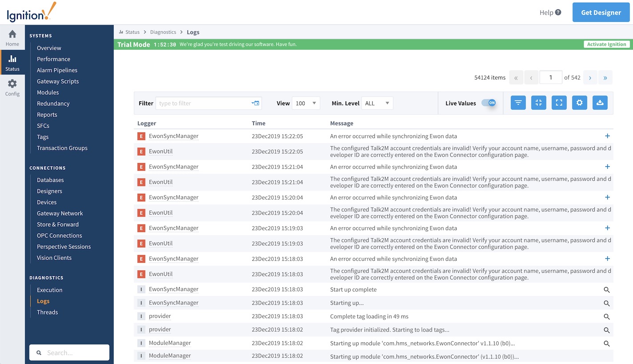633x364 pixels.
Task: Open Perspective Sessions page
Action: [64, 247]
